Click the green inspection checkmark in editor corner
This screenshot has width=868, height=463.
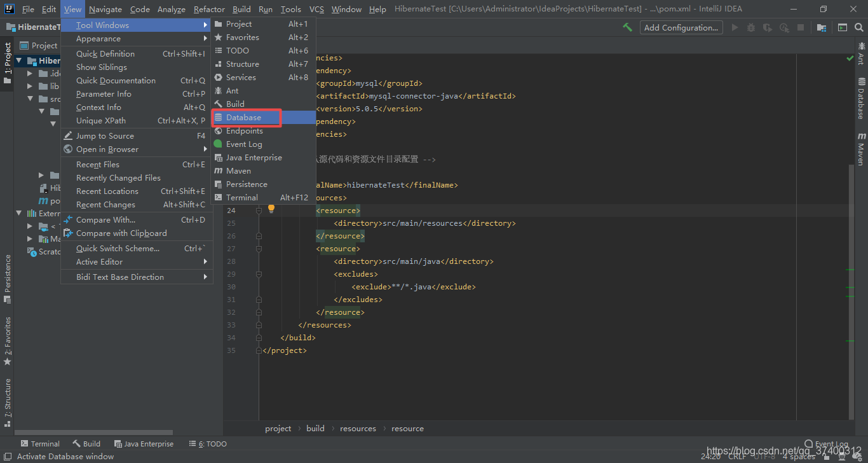[850, 58]
